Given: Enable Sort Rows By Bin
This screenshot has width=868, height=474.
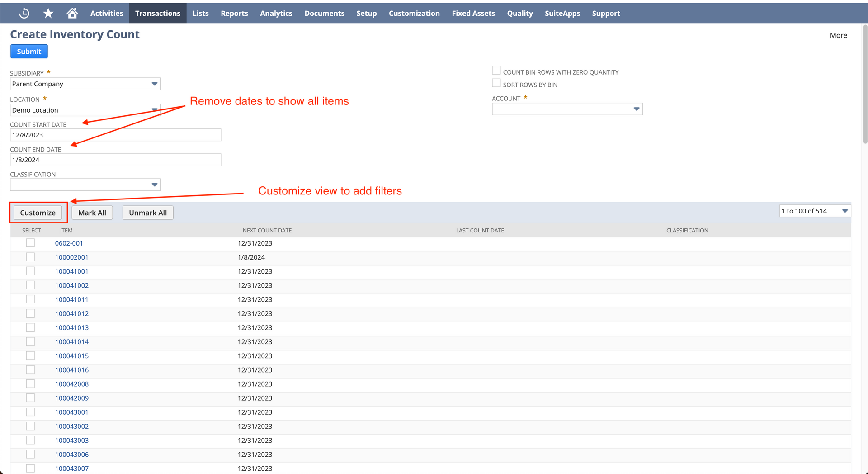Looking at the screenshot, I should (496, 82).
